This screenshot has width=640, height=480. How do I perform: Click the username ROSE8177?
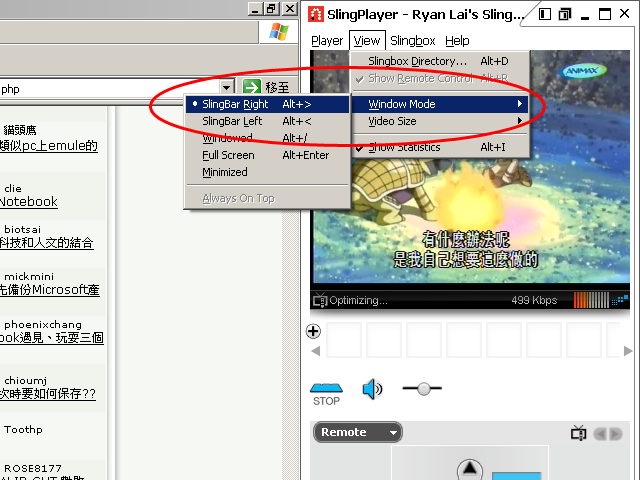click(x=33, y=468)
